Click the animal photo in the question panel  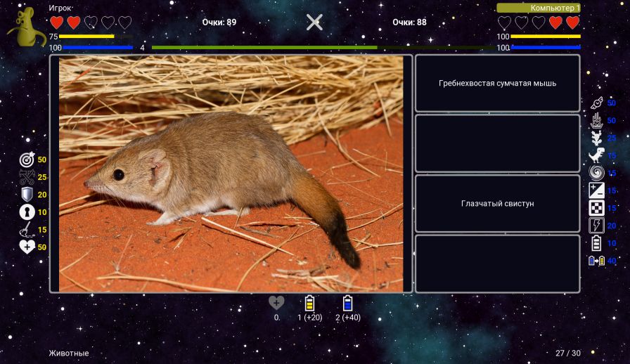tap(231, 174)
